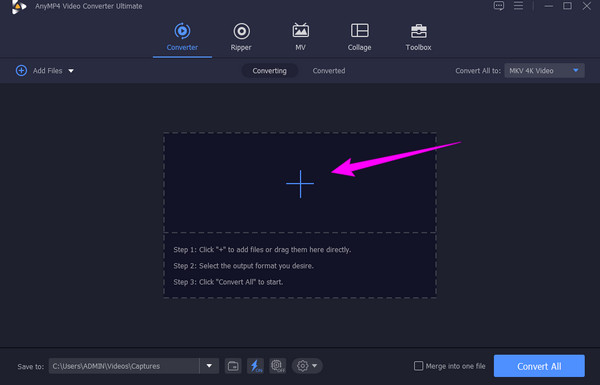Click the AnyMP4 app logo
Viewport: 600px width, 385px height.
[x=18, y=7]
